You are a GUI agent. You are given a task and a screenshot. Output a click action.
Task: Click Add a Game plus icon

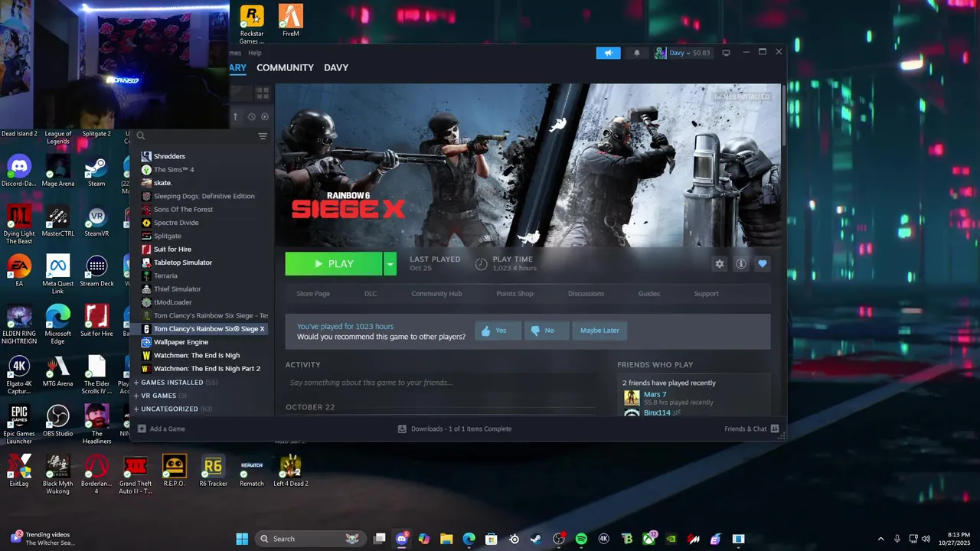click(142, 429)
